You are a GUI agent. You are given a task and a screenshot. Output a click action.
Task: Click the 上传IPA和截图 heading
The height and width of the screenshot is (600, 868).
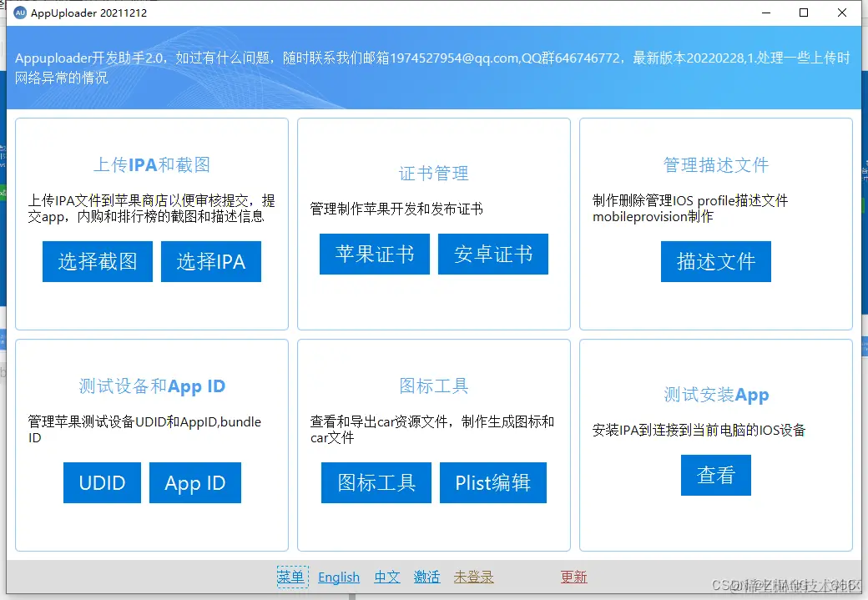152,165
